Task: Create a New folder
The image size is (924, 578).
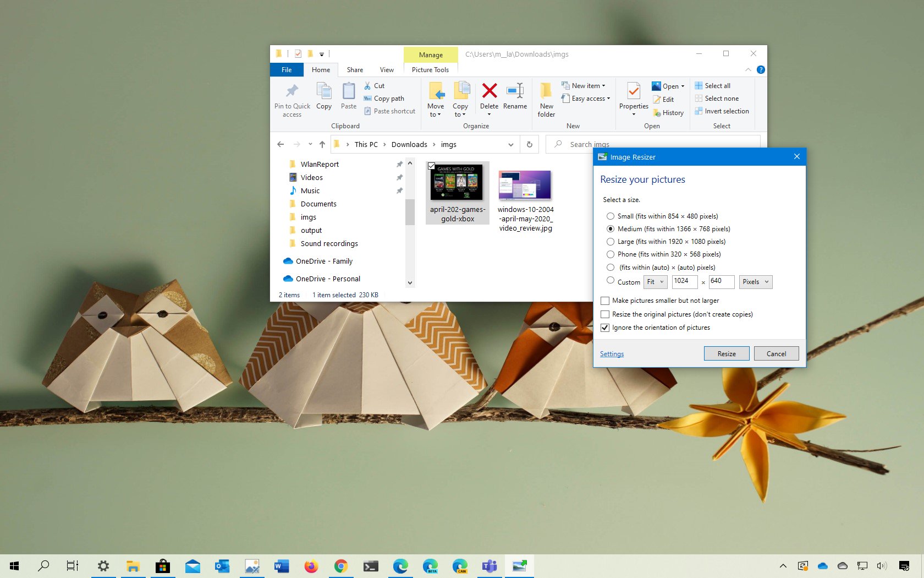Action: click(x=546, y=99)
